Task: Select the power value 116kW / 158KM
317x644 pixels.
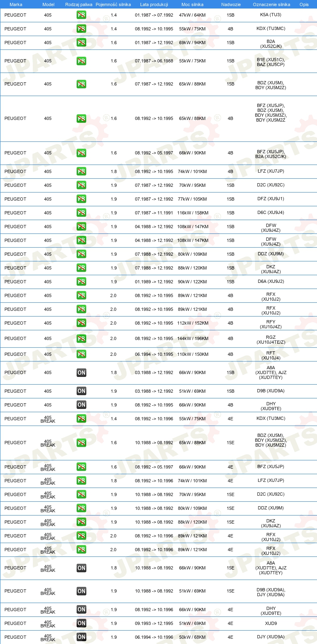Action: [x=193, y=213]
